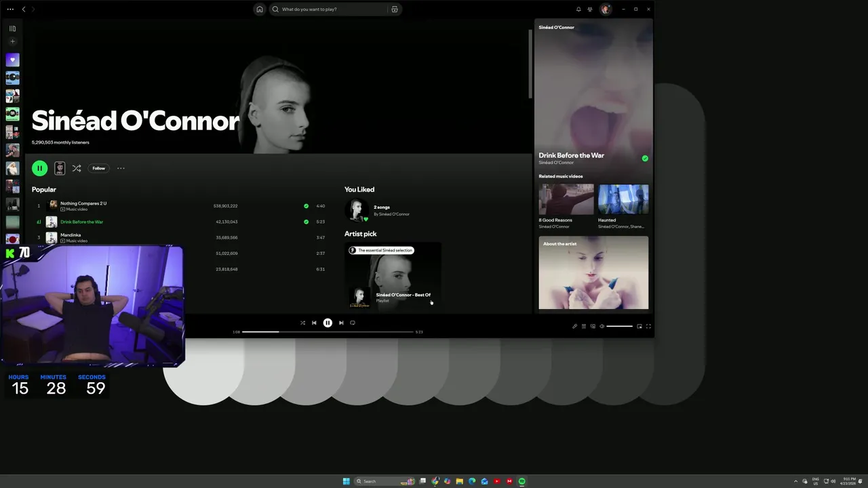Image resolution: width=868 pixels, height=488 pixels.
Task: Toggle shuffle on the artist page
Action: pyautogui.click(x=77, y=168)
